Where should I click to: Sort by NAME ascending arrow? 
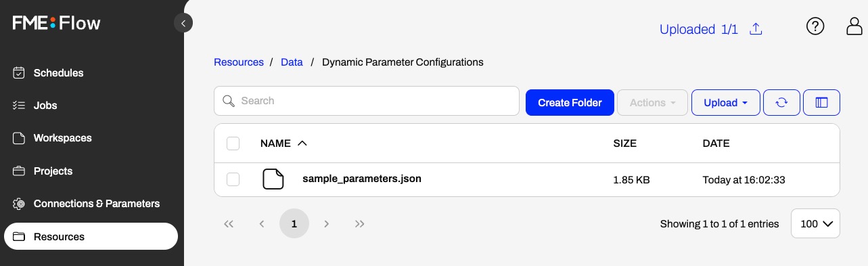[x=302, y=143]
